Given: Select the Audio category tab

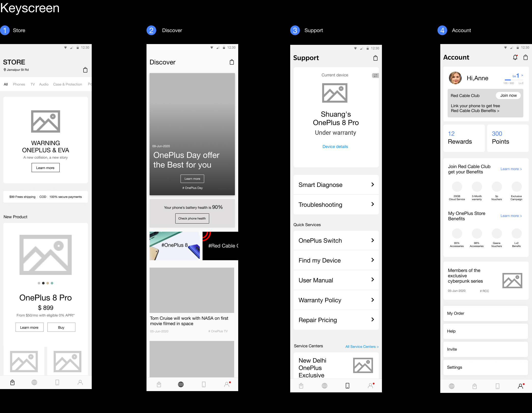Looking at the screenshot, I should pyautogui.click(x=44, y=84).
